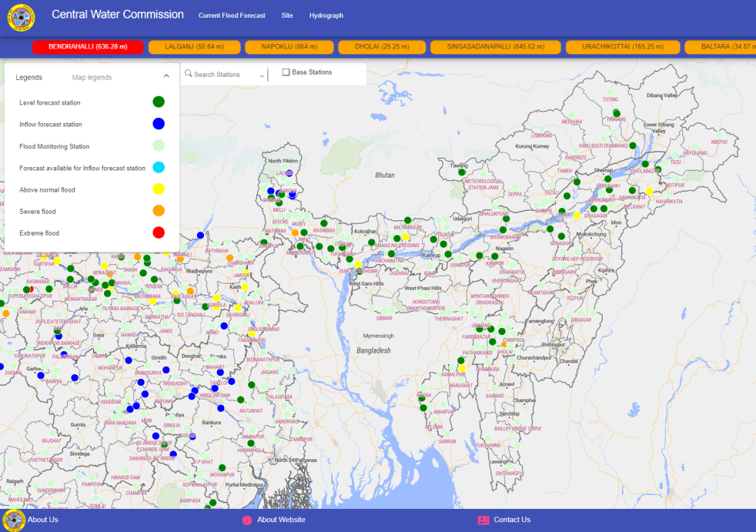Select the NAPOKLU (864 m) alert button
Image resolution: width=756 pixels, height=532 pixels.
(x=288, y=47)
